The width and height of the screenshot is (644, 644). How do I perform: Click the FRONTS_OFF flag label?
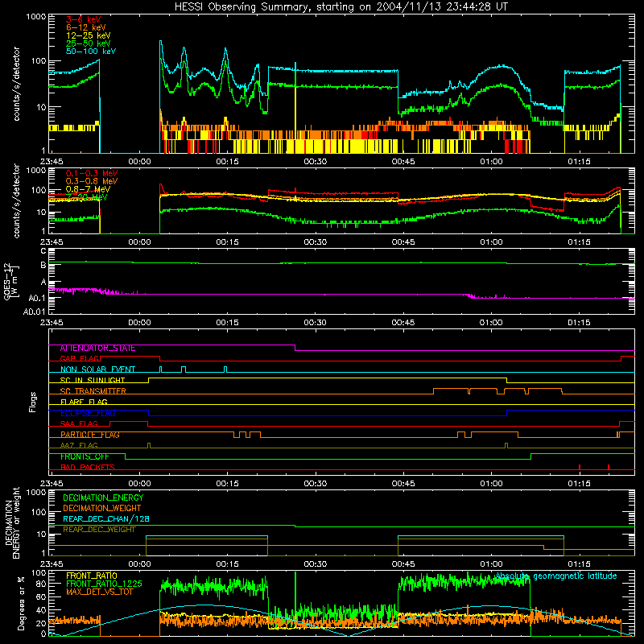click(85, 456)
